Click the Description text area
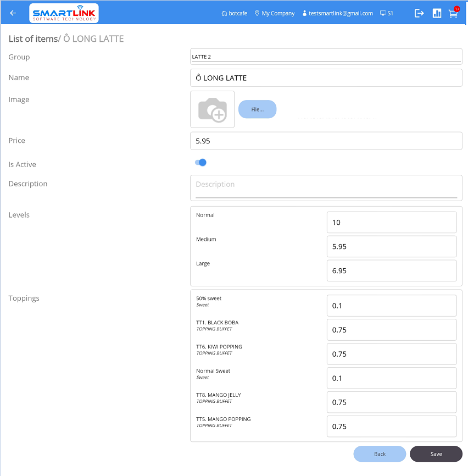 pyautogui.click(x=326, y=187)
